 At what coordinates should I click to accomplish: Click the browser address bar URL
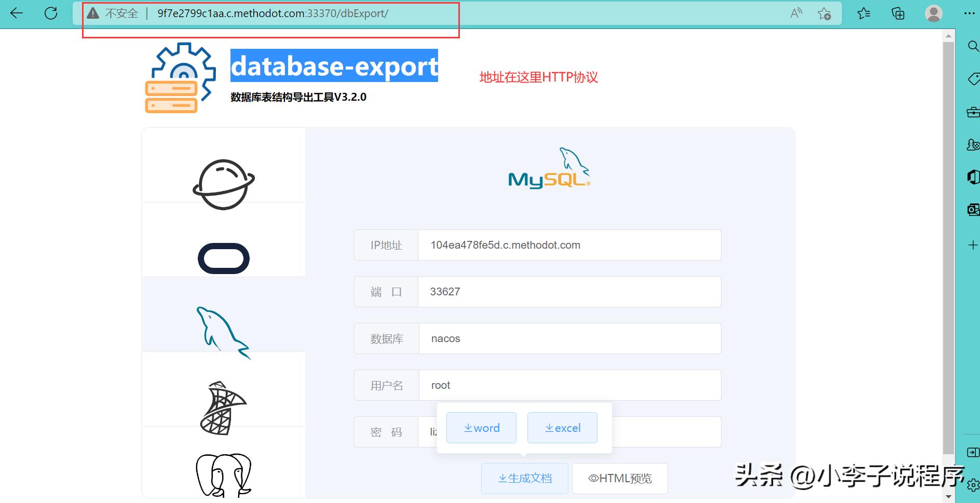coord(273,13)
